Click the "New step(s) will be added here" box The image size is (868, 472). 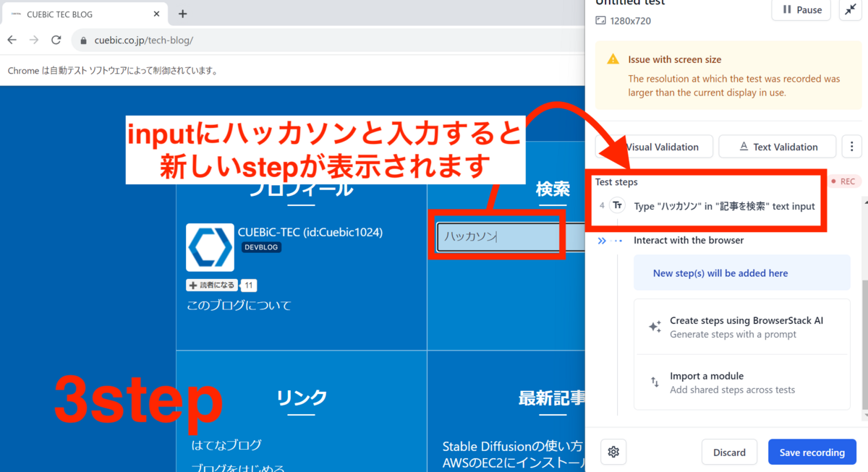coord(742,273)
